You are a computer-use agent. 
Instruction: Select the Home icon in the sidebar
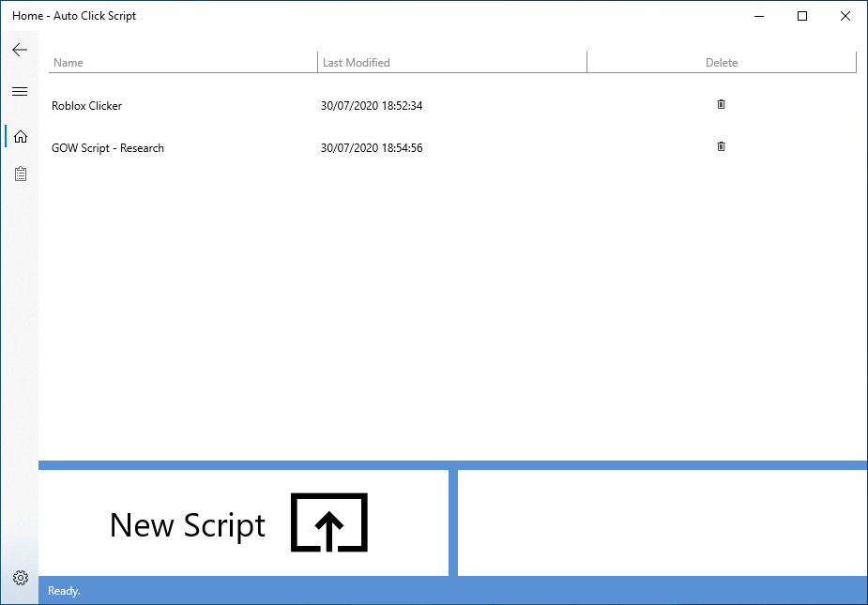pyautogui.click(x=20, y=136)
